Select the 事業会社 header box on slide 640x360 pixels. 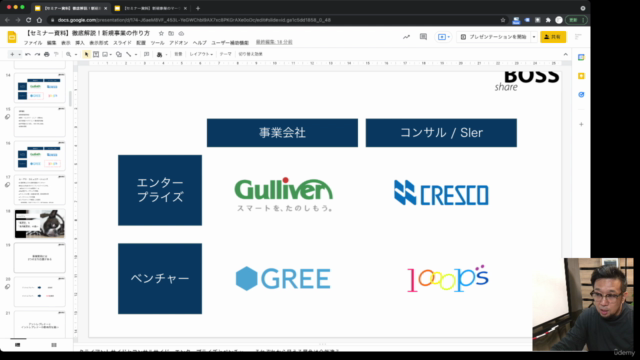click(282, 133)
